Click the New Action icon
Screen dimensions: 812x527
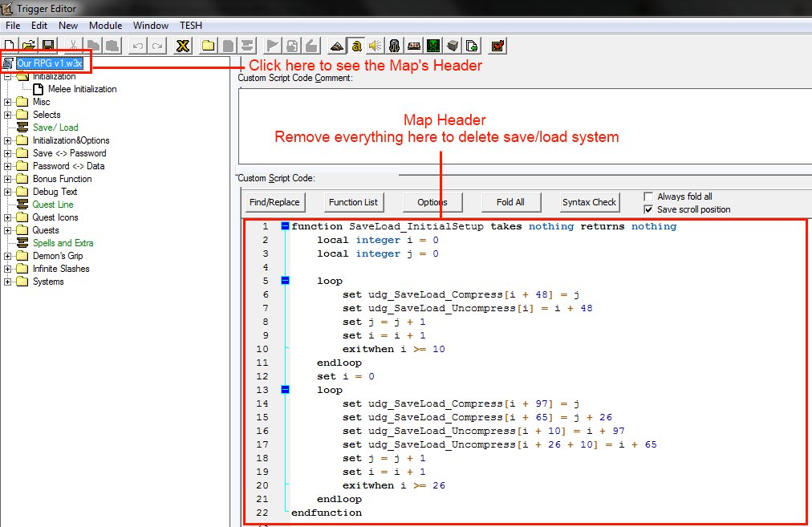click(x=311, y=46)
